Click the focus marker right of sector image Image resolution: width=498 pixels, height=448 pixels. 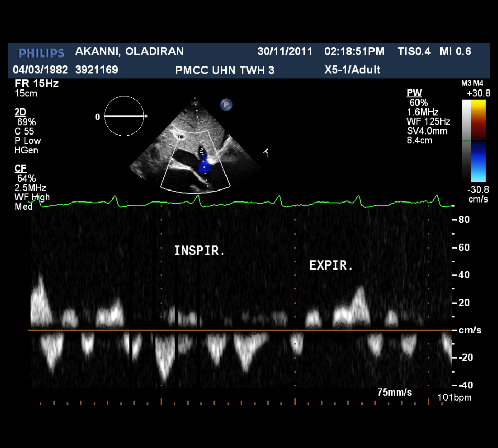coord(266,152)
